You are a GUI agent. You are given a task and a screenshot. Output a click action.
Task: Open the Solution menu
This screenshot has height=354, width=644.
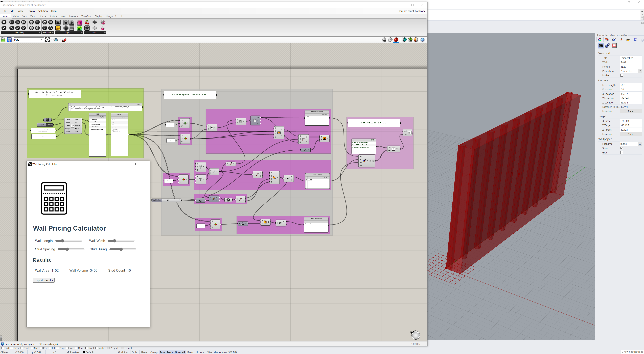(x=43, y=11)
